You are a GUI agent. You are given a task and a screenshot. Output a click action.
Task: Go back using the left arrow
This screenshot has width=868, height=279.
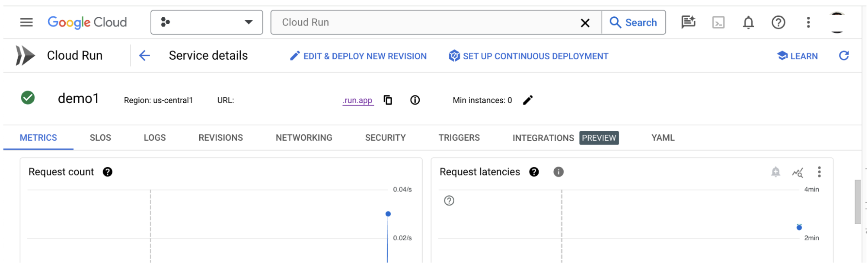(x=144, y=56)
